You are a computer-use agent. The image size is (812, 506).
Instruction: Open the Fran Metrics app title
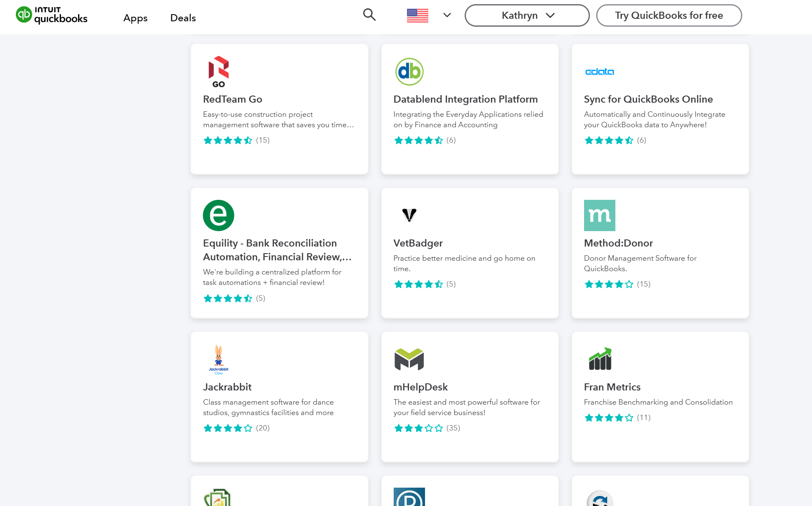(612, 387)
